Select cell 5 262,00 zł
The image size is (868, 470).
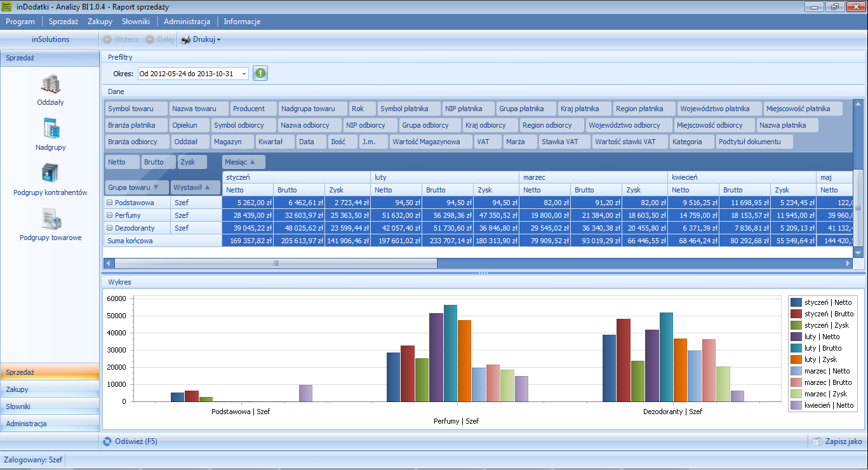pyautogui.click(x=248, y=203)
